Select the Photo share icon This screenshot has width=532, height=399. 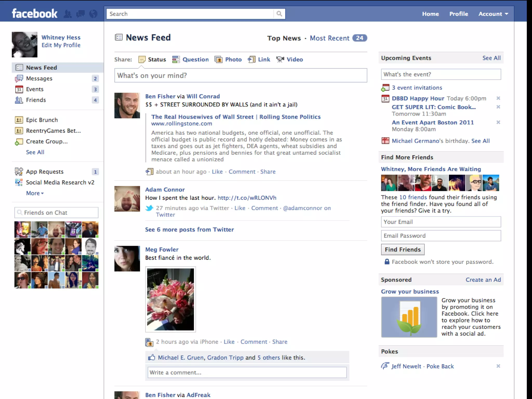pyautogui.click(x=218, y=59)
